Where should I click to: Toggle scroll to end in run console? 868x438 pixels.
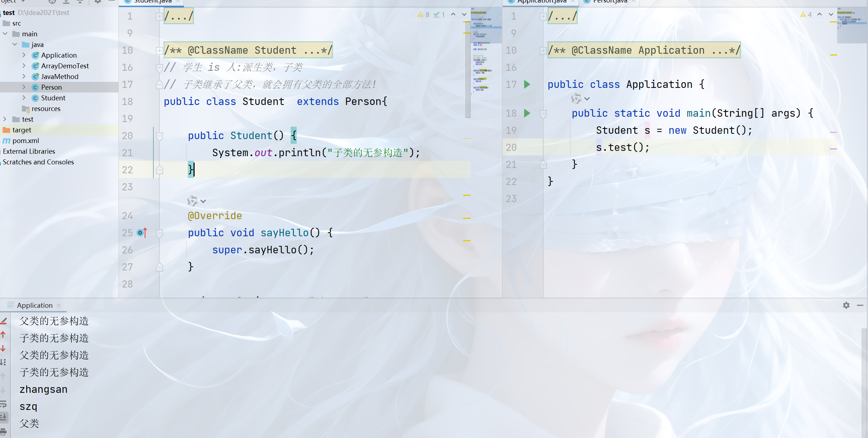[3, 417]
